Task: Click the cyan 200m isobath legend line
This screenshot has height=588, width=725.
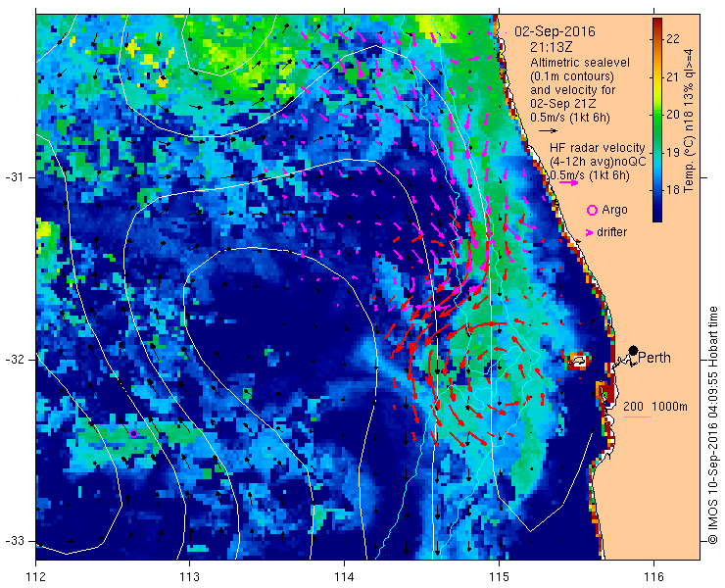Action: coord(637,416)
